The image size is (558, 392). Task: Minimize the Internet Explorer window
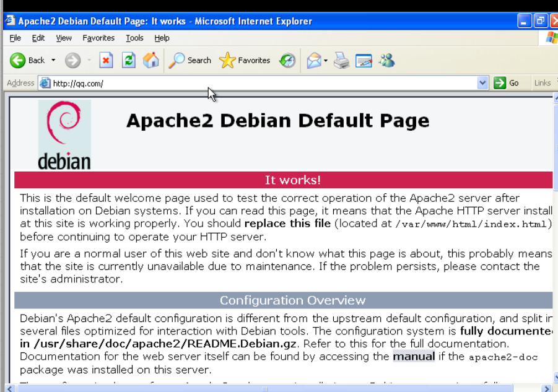tap(524, 21)
